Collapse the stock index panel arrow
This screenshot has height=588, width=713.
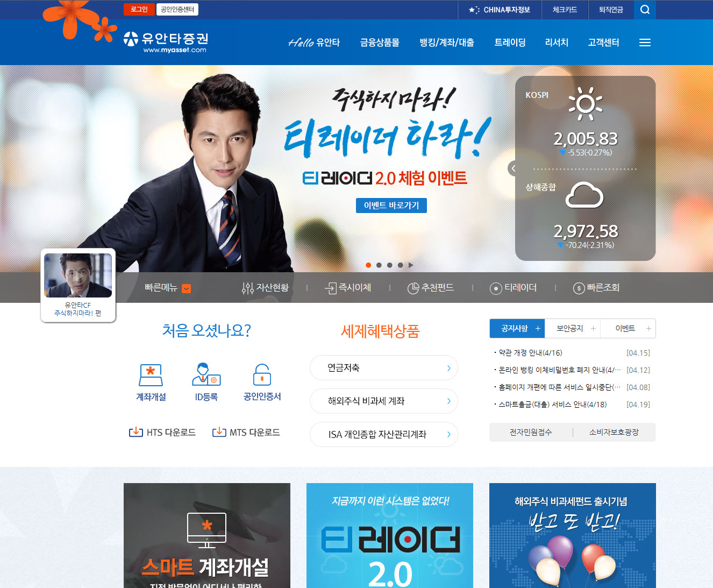click(x=513, y=168)
